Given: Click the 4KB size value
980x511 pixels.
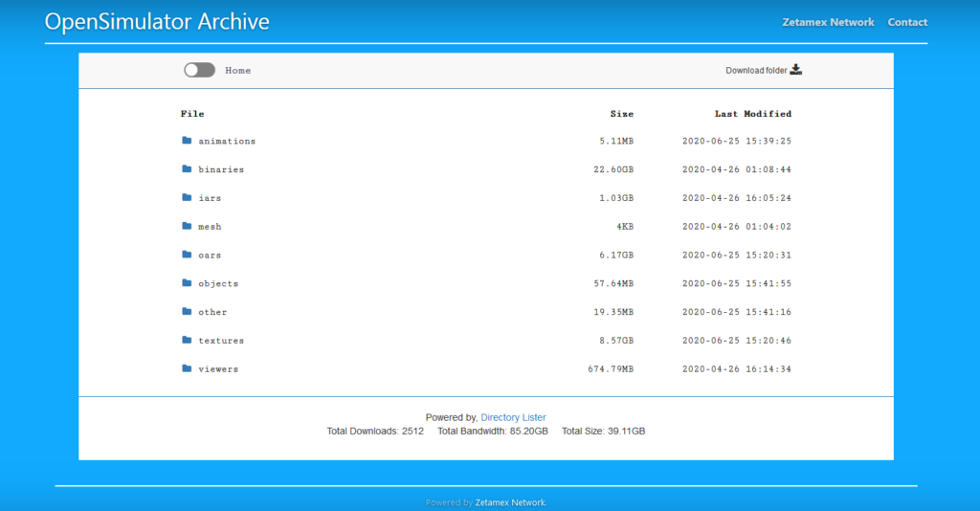Looking at the screenshot, I should click(x=625, y=227).
